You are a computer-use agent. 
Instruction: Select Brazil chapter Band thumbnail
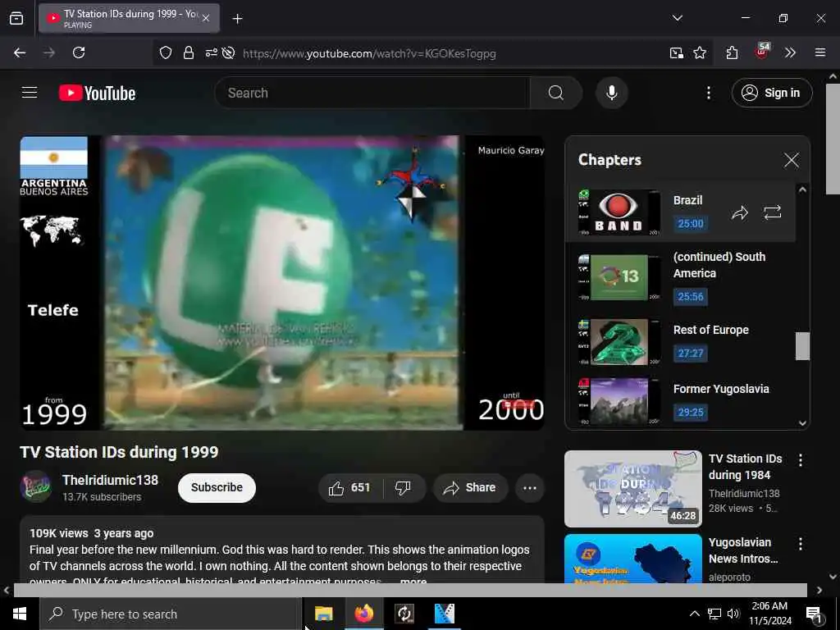point(619,212)
